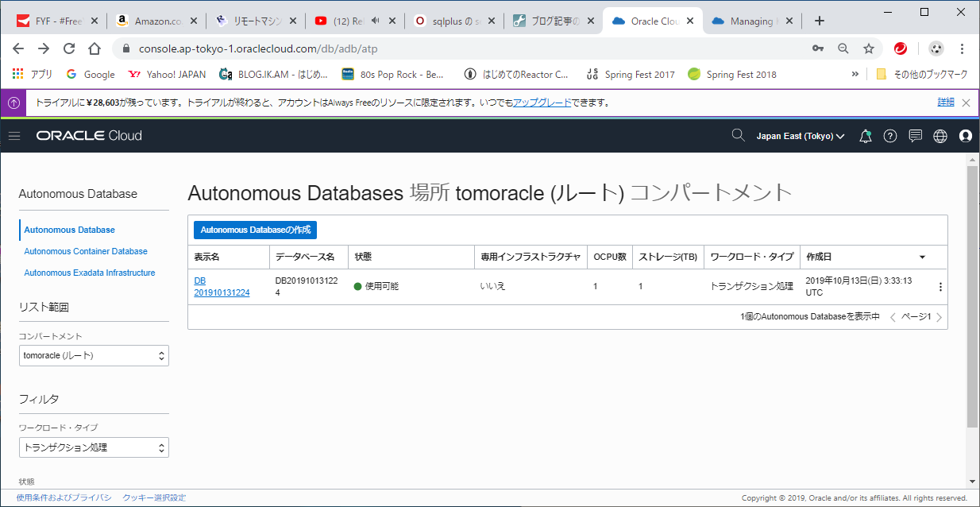
Task: Open a new browser tab
Action: coord(820,21)
